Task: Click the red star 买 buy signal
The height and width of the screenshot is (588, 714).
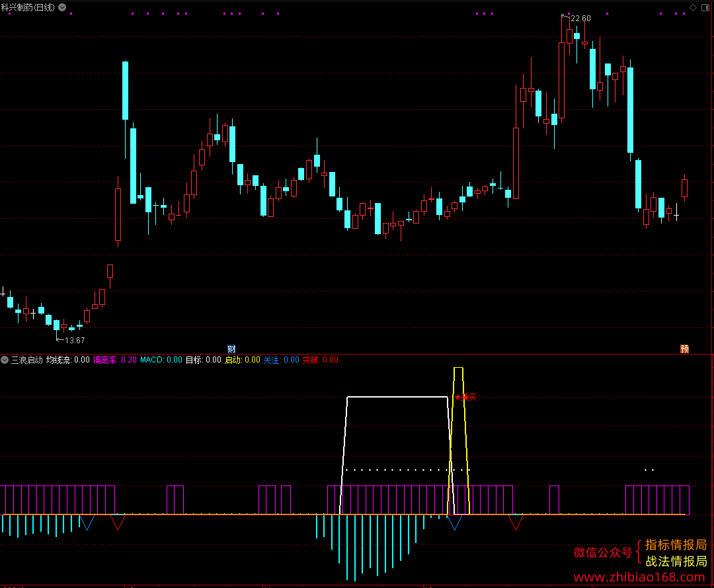Action: (x=465, y=397)
